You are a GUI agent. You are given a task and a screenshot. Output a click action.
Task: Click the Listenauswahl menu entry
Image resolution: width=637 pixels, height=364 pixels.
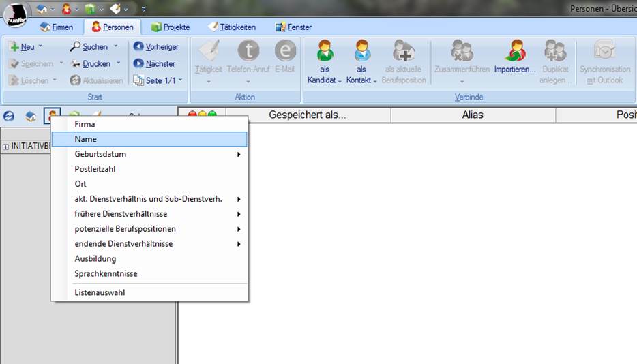(x=100, y=292)
